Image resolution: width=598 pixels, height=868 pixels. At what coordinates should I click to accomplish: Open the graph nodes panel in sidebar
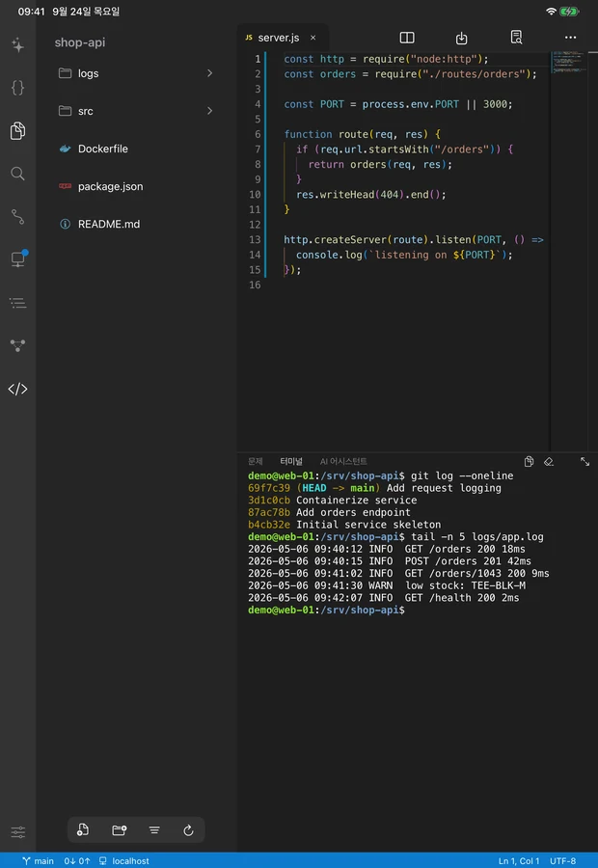(x=17, y=345)
